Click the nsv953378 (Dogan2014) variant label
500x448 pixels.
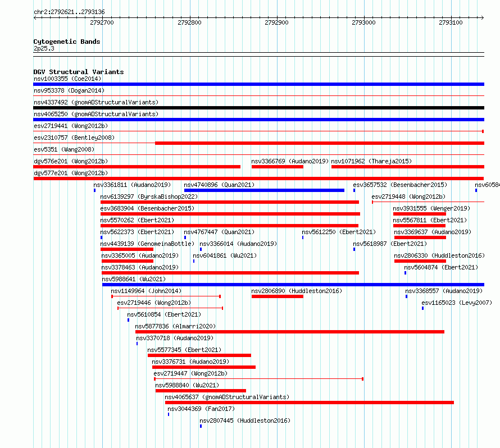69,90
